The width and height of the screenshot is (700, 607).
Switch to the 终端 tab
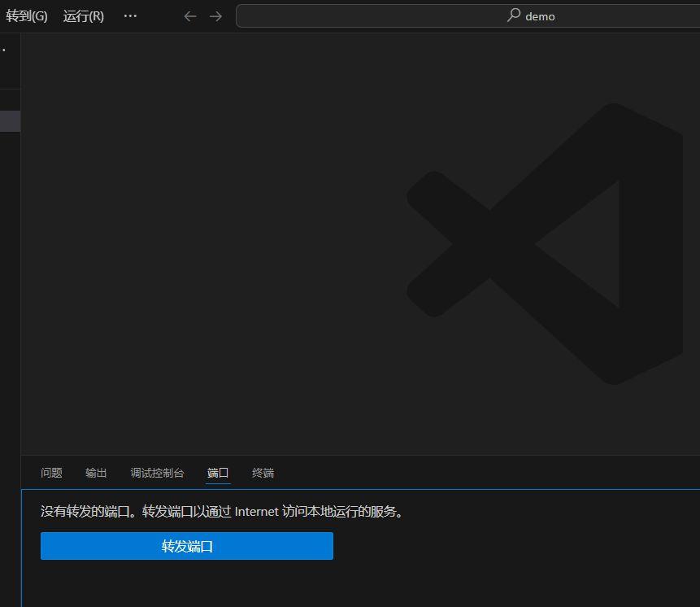click(263, 473)
